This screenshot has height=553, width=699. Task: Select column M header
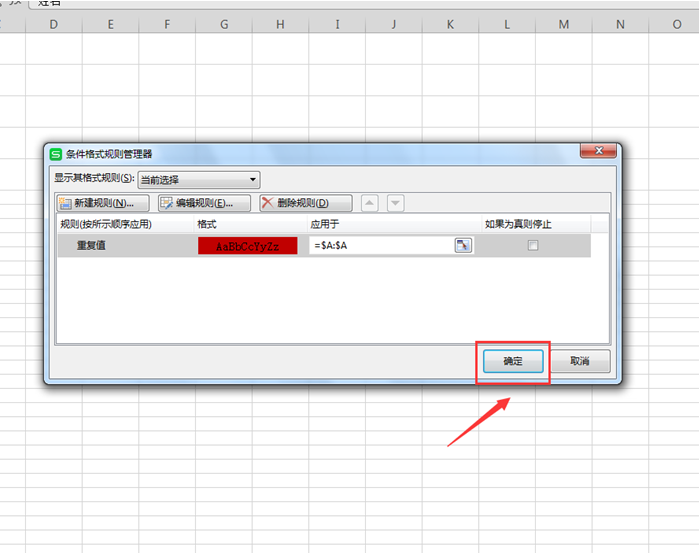click(x=563, y=24)
